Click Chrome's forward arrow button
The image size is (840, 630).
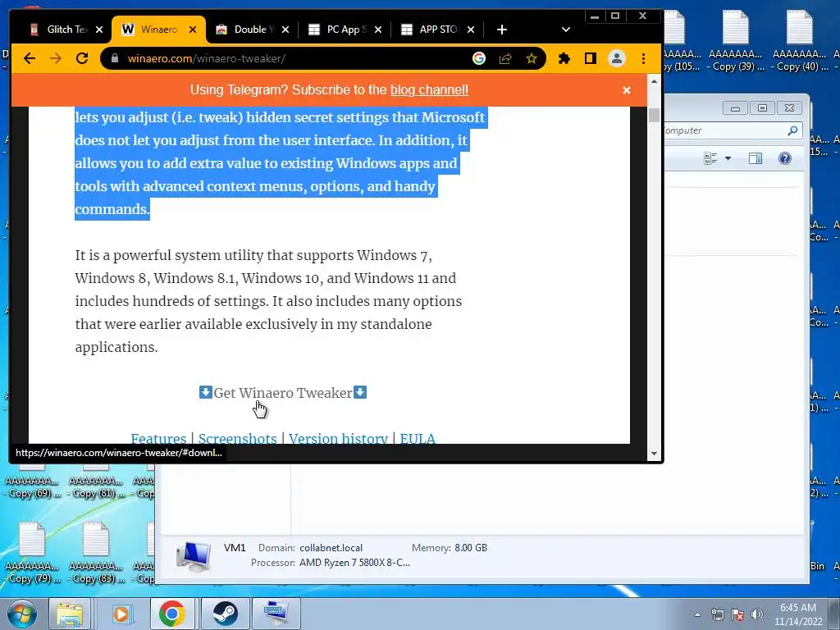(x=56, y=58)
